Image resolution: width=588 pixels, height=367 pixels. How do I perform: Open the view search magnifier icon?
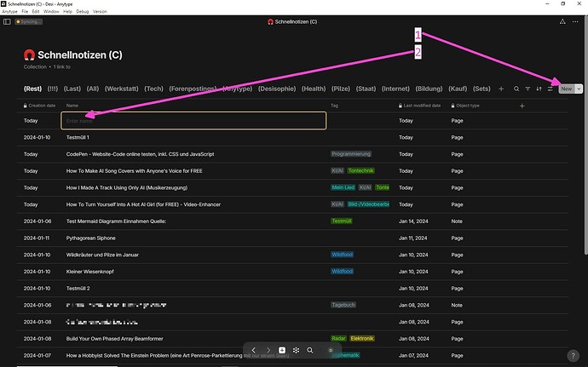tap(516, 89)
